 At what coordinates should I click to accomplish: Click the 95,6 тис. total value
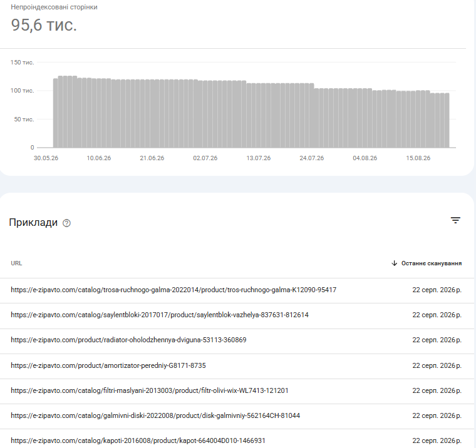44,25
